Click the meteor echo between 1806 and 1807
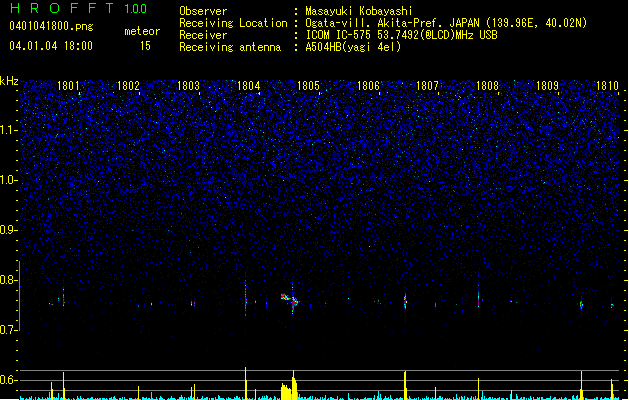Screen dimensions: 629x400 tap(405, 301)
